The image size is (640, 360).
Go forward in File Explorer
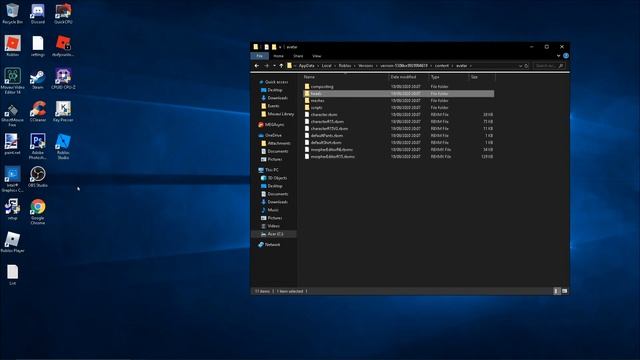click(266, 66)
